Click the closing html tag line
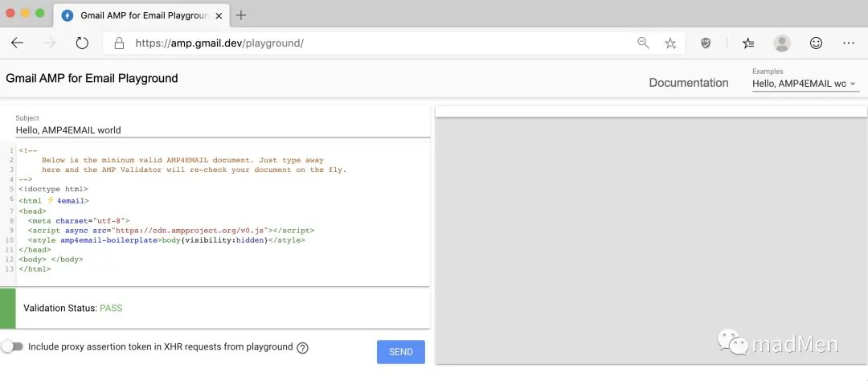 pyautogui.click(x=35, y=268)
